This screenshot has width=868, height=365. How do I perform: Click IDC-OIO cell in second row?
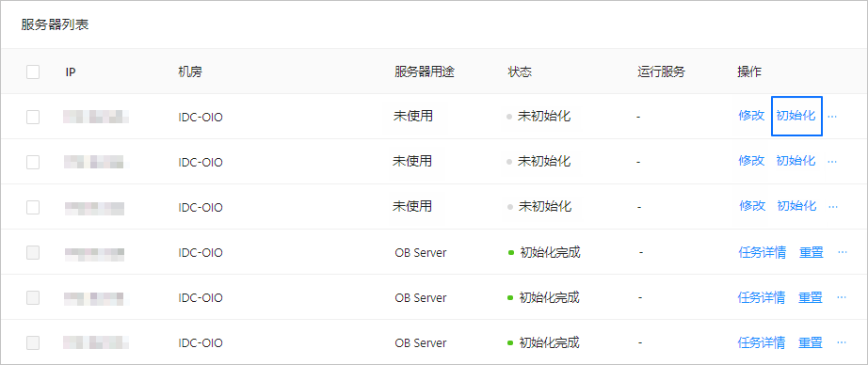[201, 163]
